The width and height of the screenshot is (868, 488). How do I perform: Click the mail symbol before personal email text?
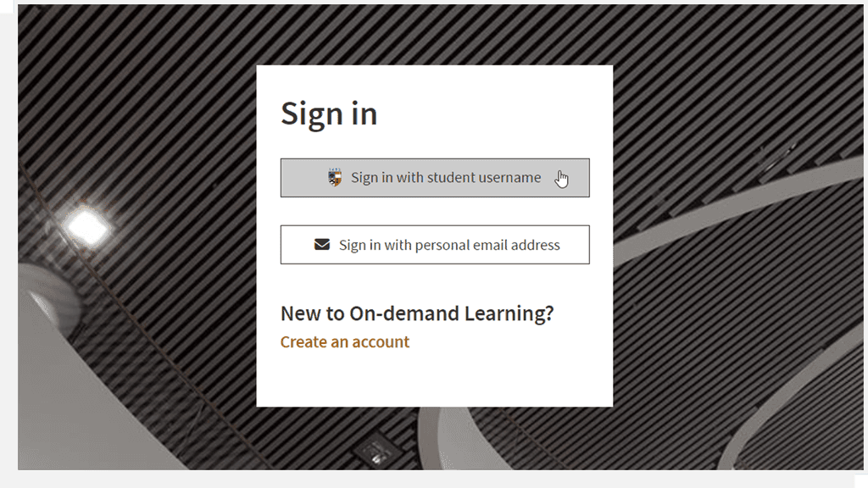[x=321, y=244]
